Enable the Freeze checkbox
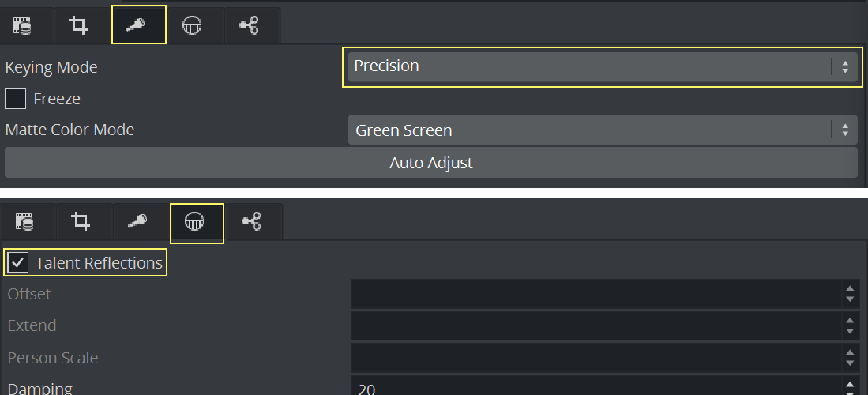The width and height of the screenshot is (868, 395). click(x=16, y=99)
